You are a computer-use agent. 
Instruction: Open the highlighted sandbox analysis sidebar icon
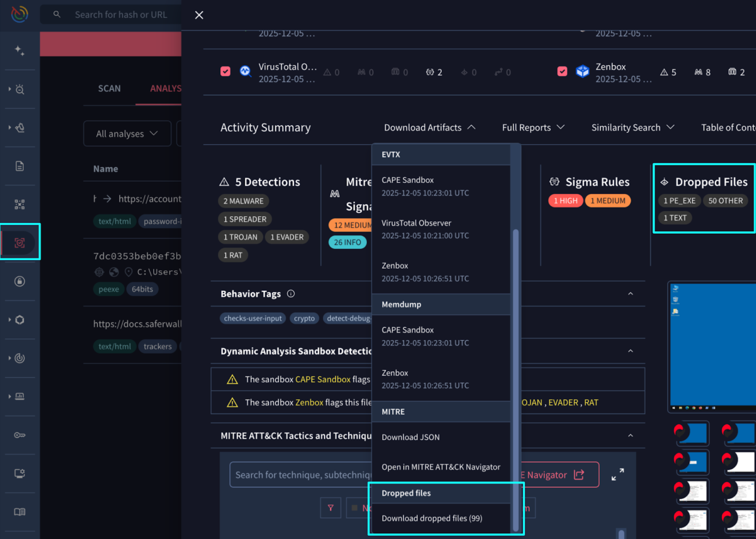[x=20, y=243]
